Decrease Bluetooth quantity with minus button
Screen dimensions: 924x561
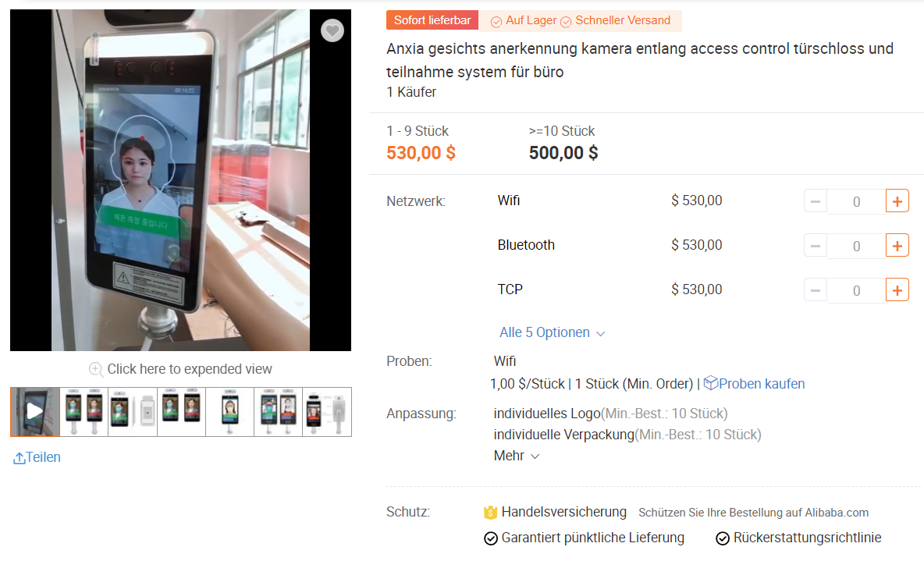816,246
